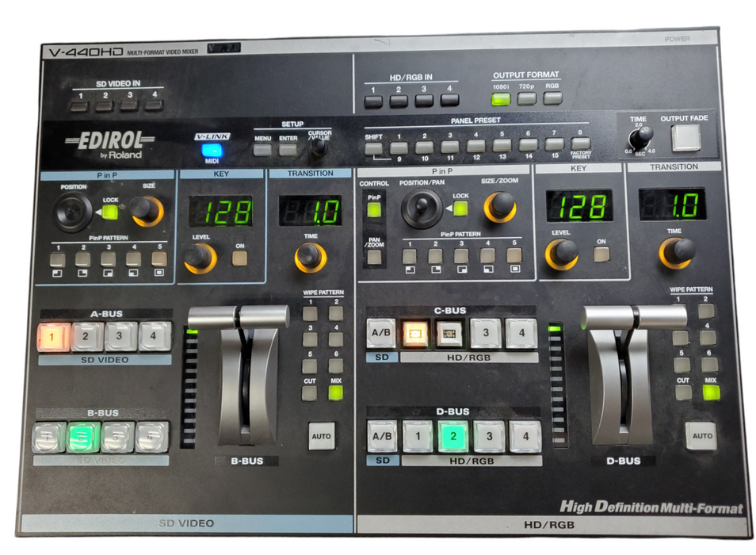Click the SD PinP POSITION joystick

(x=73, y=212)
